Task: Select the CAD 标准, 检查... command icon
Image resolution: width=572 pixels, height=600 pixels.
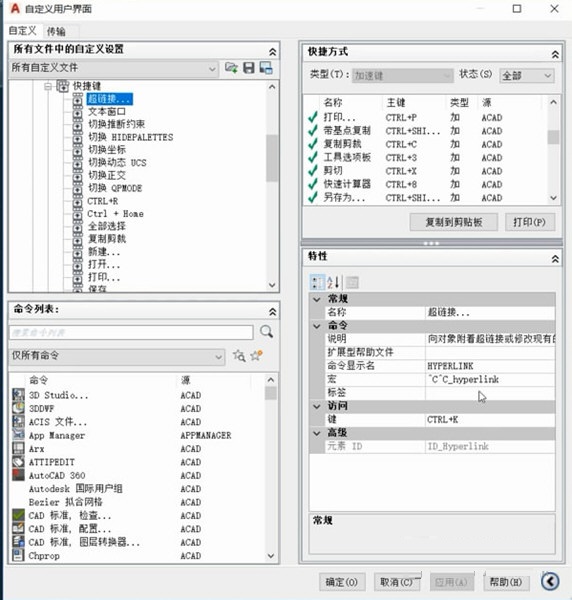Action: tap(18, 515)
